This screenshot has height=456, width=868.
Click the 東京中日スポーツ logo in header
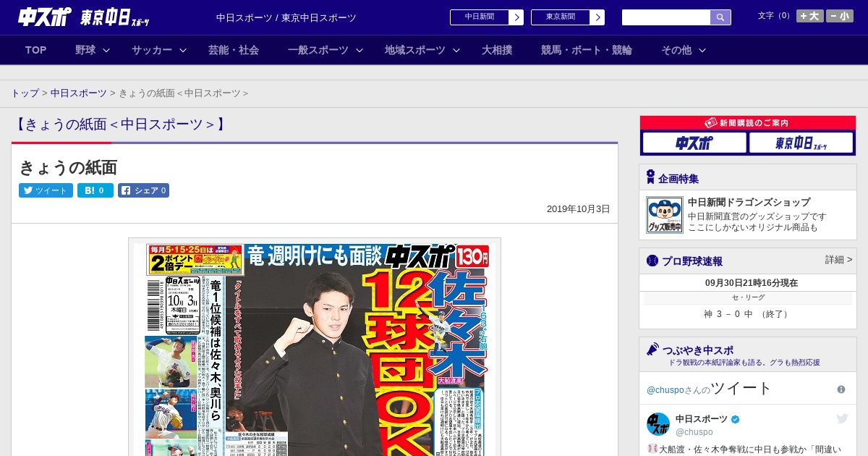pyautogui.click(x=116, y=17)
